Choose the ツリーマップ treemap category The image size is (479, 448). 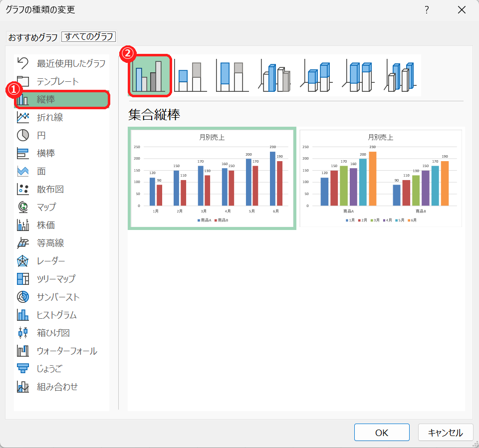pyautogui.click(x=61, y=279)
